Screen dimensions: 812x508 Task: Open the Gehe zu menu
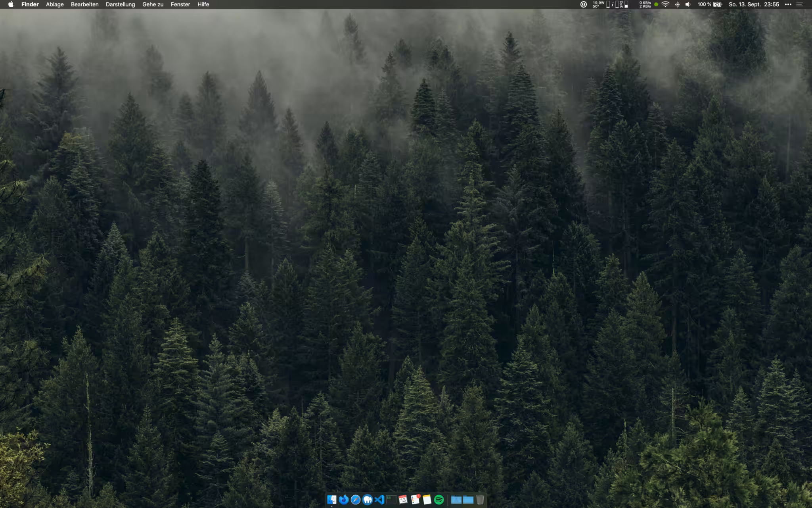click(153, 4)
